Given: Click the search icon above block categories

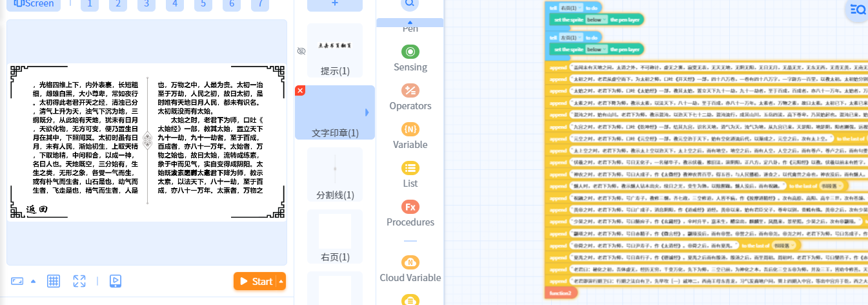Looking at the screenshot, I should 410,3.
